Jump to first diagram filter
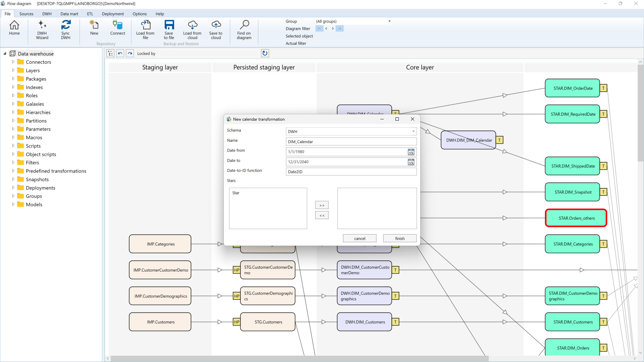The height and width of the screenshot is (362, 644). (319, 28)
